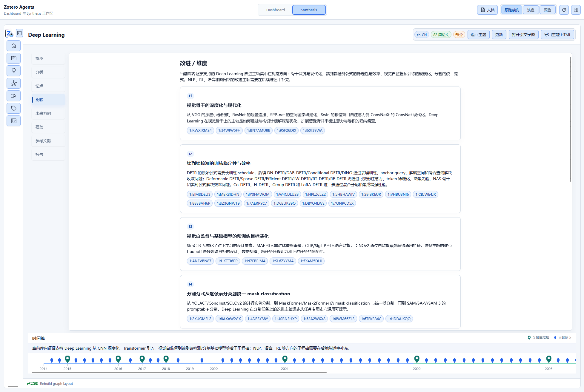Screen dimensions: 584x392
Task: Open citation 1:USRNFHXP
Action: coord(286,319)
